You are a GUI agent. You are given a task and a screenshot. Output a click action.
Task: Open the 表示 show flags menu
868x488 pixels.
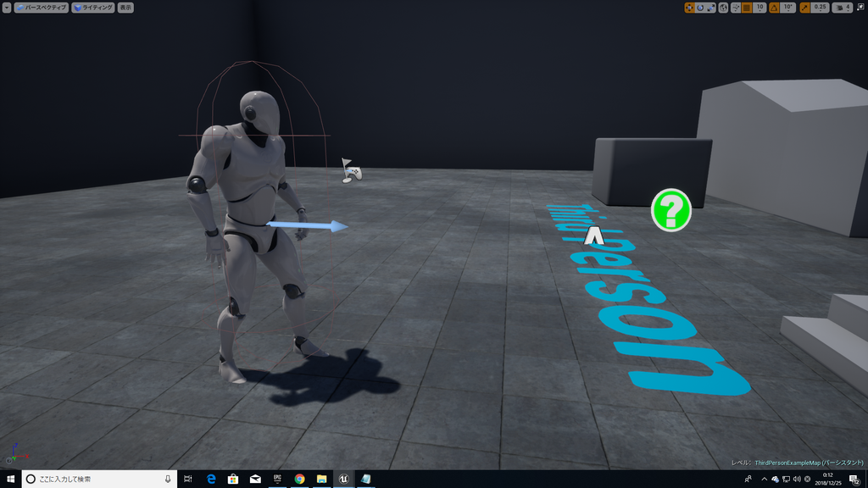125,8
